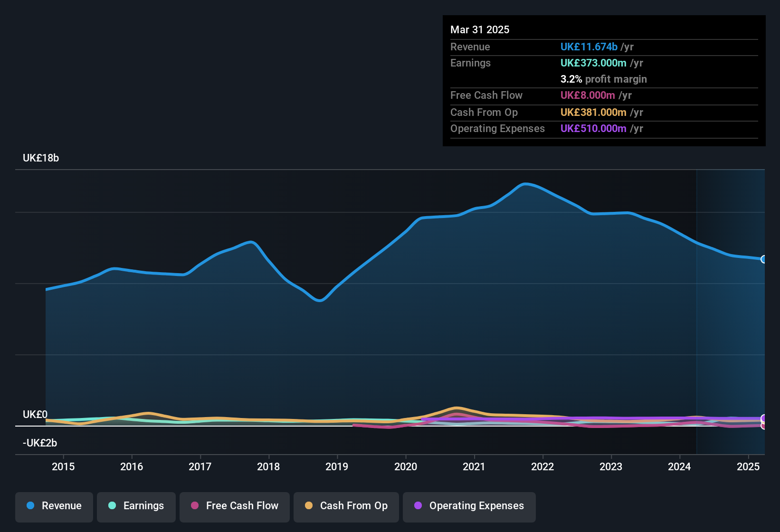
Task: Click the highlighted forecast region after 2024
Action: tap(732, 309)
